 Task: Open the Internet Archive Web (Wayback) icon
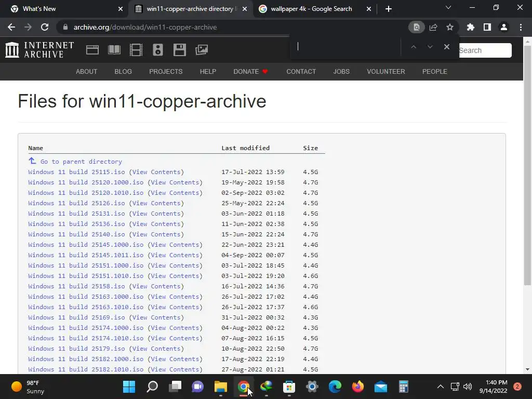pos(92,50)
